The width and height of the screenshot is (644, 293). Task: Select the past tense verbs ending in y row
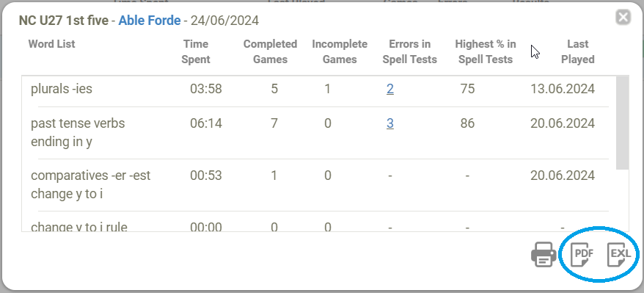[319, 133]
